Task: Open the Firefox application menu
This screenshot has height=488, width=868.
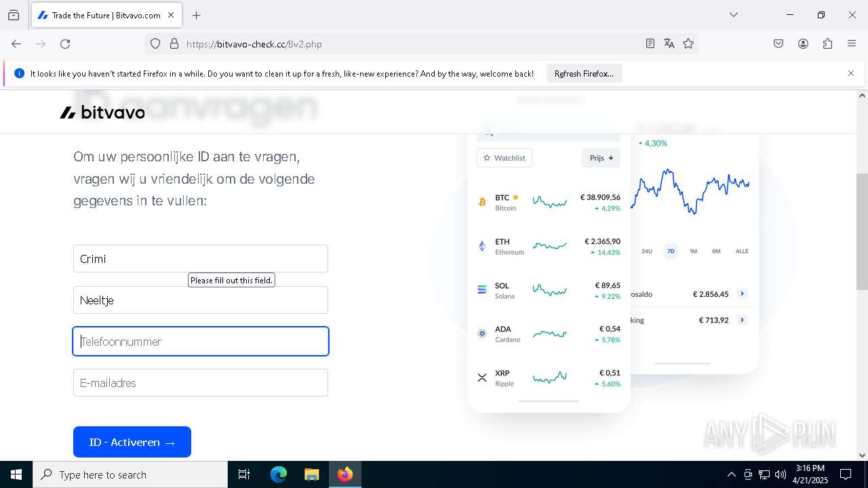Action: pos(852,44)
